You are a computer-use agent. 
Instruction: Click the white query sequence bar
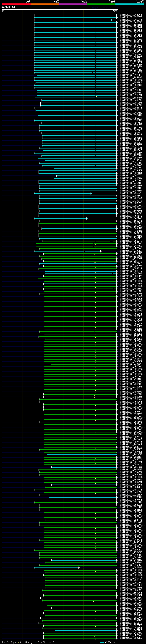[60, 9]
